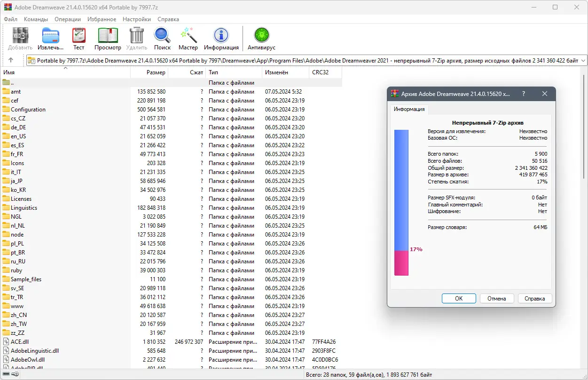This screenshot has height=380, width=588.
Task: Open the Команды menu
Action: 36,19
